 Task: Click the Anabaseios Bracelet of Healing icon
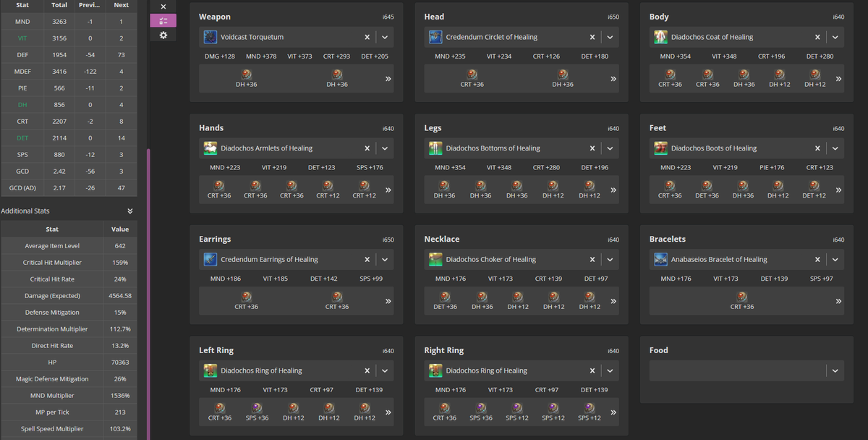660,259
